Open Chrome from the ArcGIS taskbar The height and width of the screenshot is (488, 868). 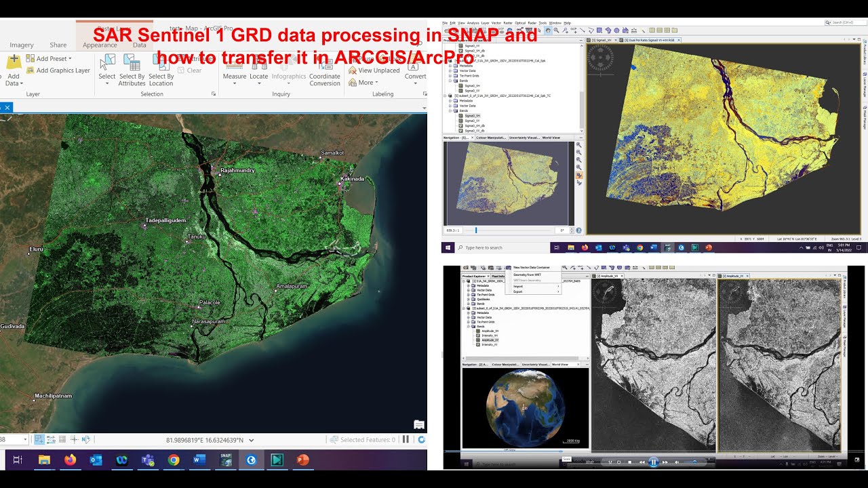(x=174, y=460)
